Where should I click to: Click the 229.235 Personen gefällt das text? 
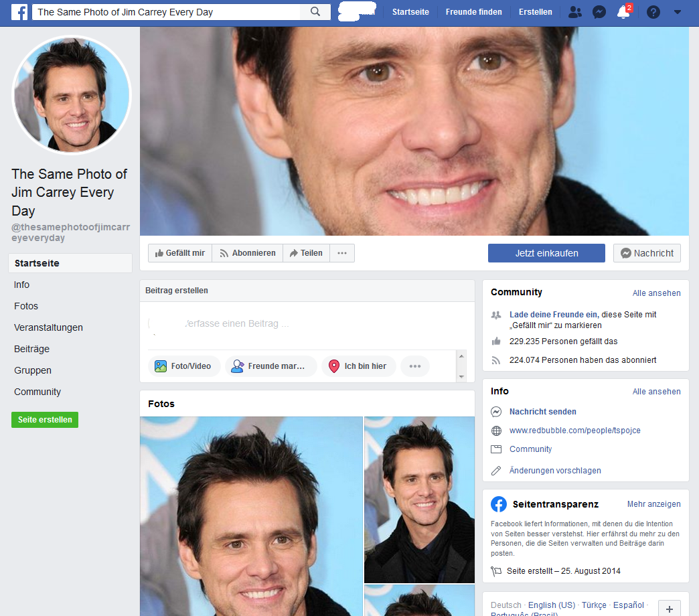tap(564, 341)
